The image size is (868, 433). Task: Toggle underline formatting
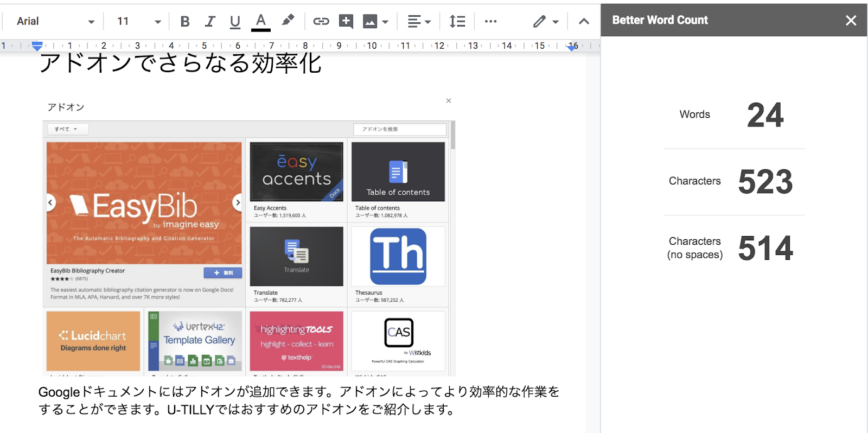[x=235, y=22]
